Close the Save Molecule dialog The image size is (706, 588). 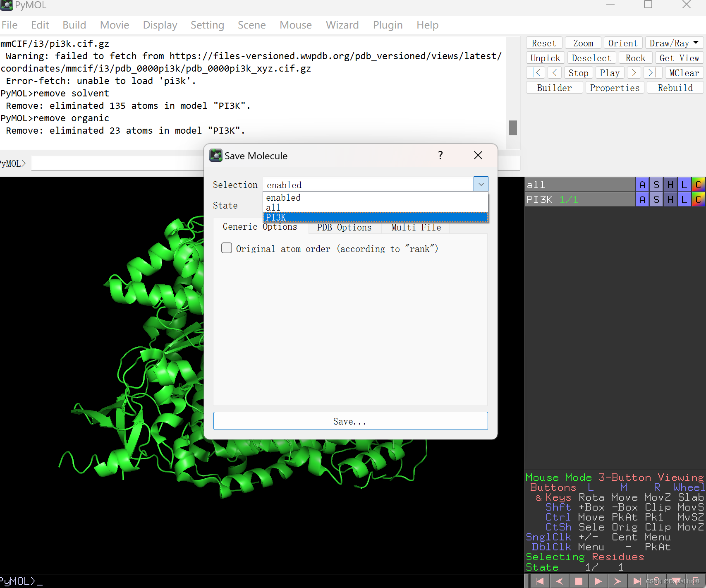[x=478, y=156]
